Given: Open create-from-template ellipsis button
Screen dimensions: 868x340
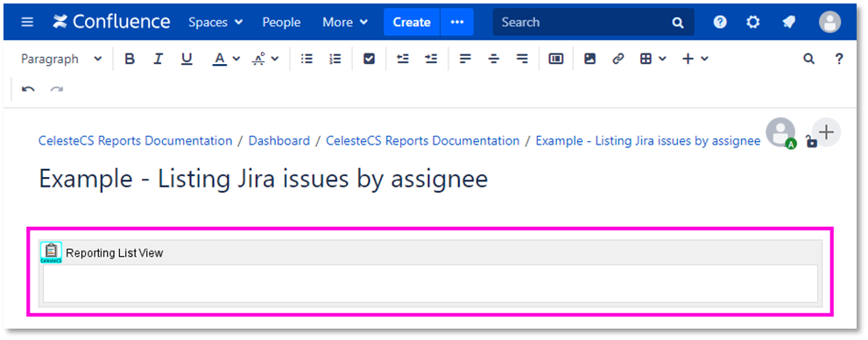Looking at the screenshot, I should [x=456, y=22].
